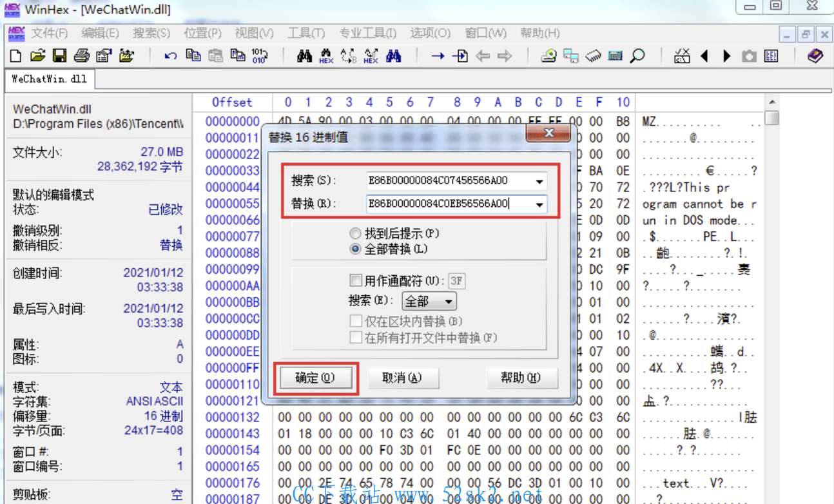This screenshot has height=504, width=834.
Task: Click the ANSI ASCII charset value
Action: point(154,401)
